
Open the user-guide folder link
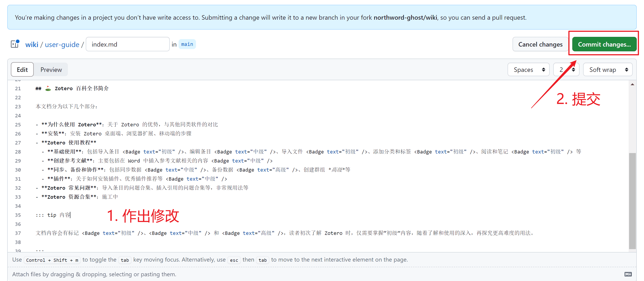pos(62,44)
